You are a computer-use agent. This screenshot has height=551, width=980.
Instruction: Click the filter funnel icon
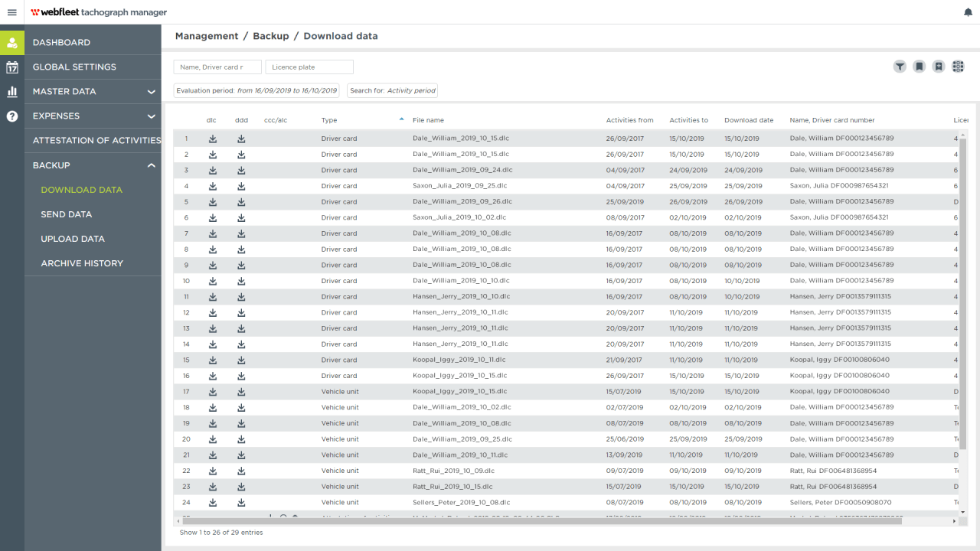coord(900,67)
